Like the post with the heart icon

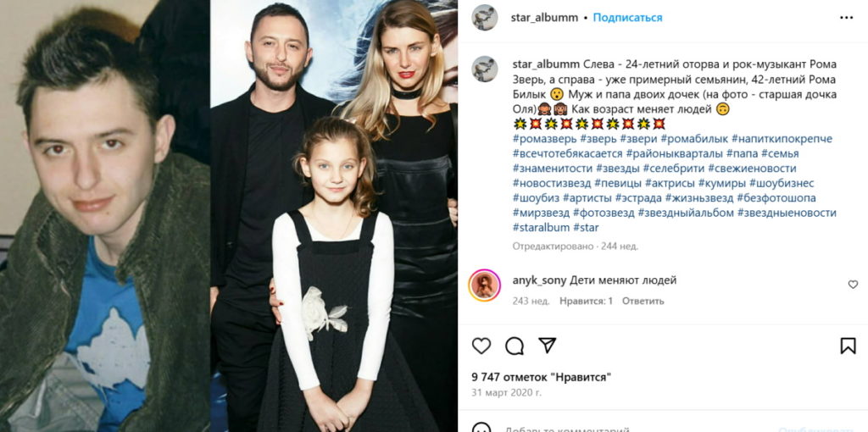pos(481,346)
